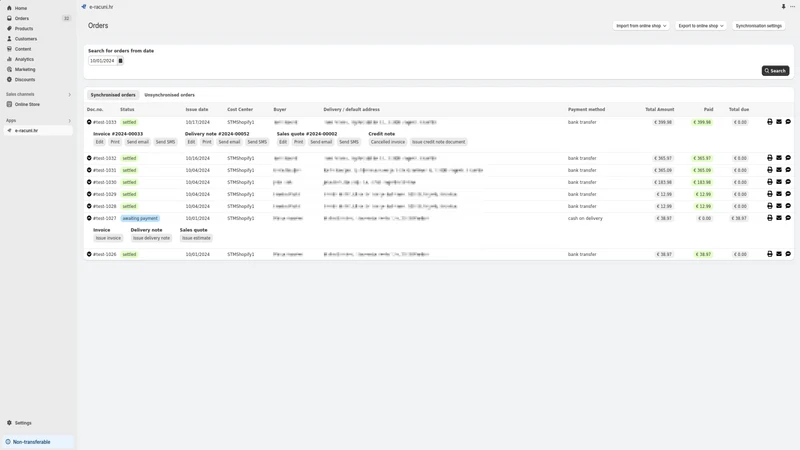Email order #test-1027 via envelope icon

point(779,218)
